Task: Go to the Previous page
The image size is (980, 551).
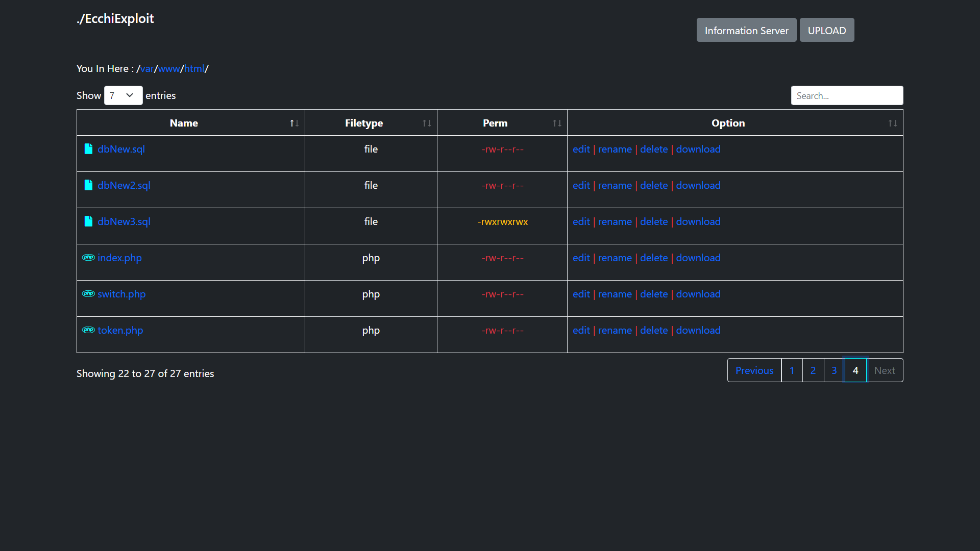Action: point(754,370)
